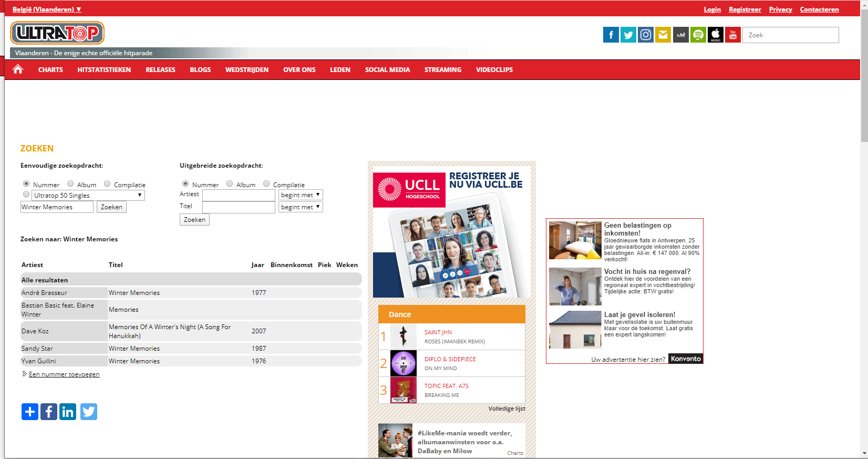
Task: Select the Album radio button in simple search
Action: 70,184
